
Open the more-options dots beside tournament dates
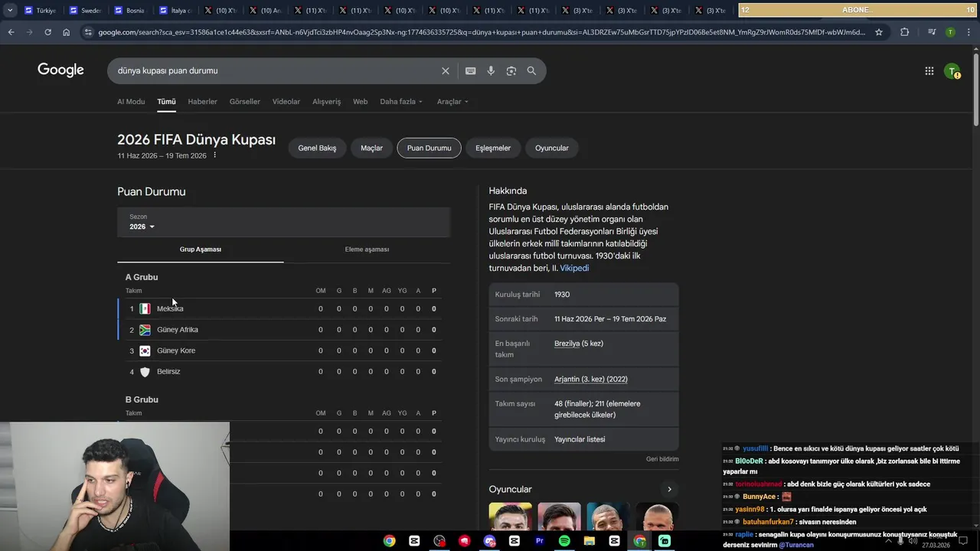tap(215, 155)
